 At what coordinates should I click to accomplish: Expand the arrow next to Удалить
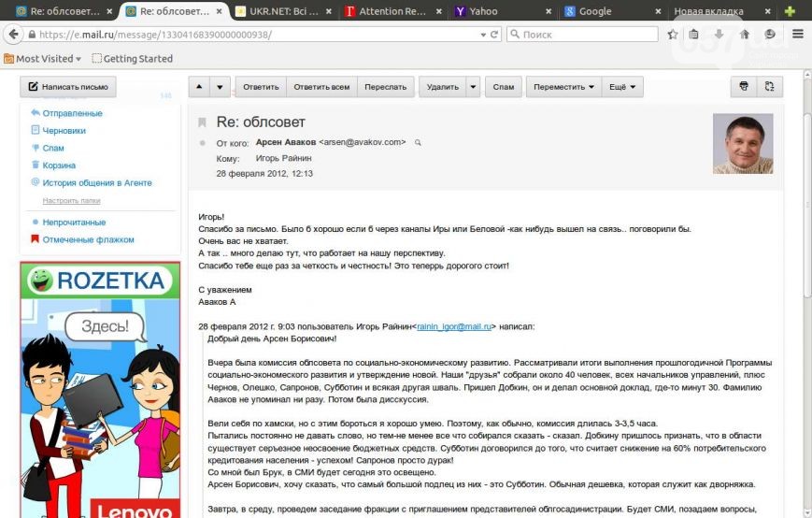pos(474,87)
